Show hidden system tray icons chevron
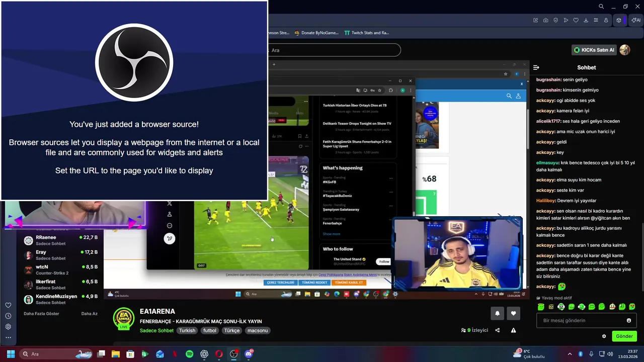 (x=570, y=354)
